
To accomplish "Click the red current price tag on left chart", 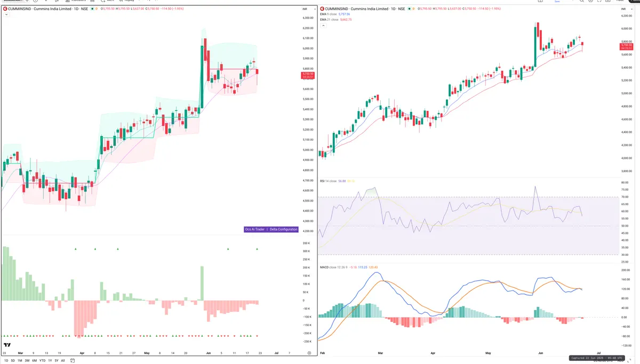I will click(308, 76).
